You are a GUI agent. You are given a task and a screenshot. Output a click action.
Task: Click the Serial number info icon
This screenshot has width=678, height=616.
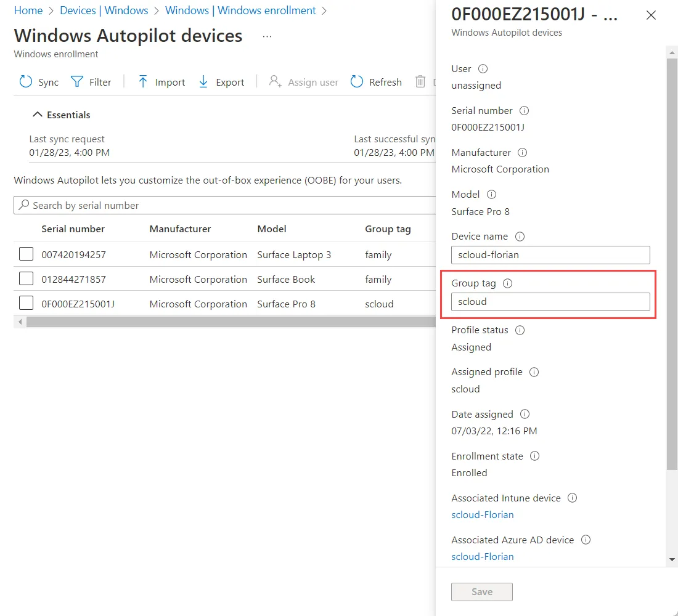point(524,111)
